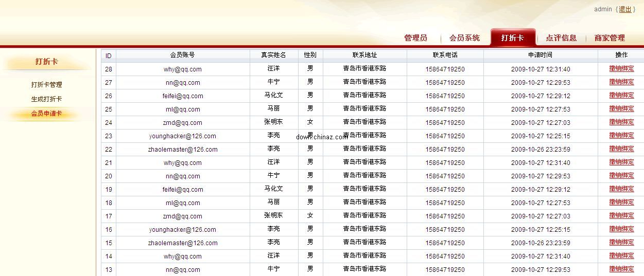The width and height of the screenshot is (644, 276).
Task: Click 撤销绑定 in row ID 16
Action: coord(621,229)
